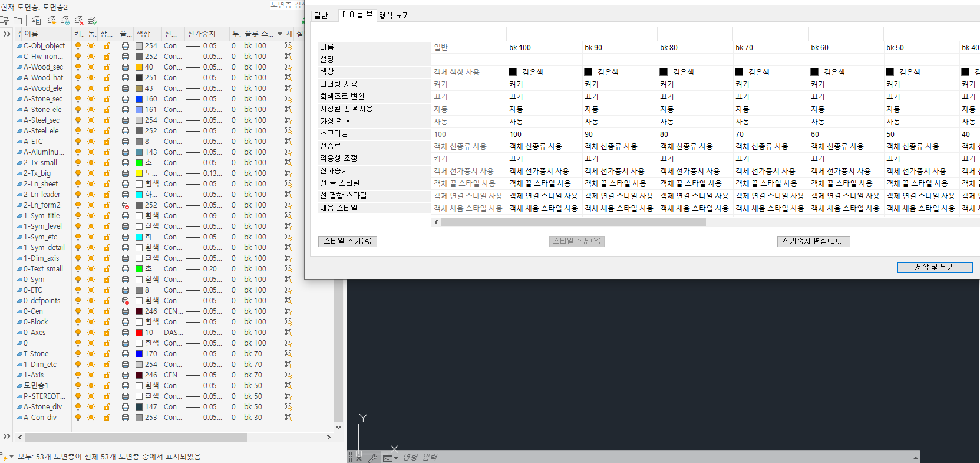Toggle on/off bulb for C-Obj_object layer
980x463 pixels.
[x=78, y=46]
